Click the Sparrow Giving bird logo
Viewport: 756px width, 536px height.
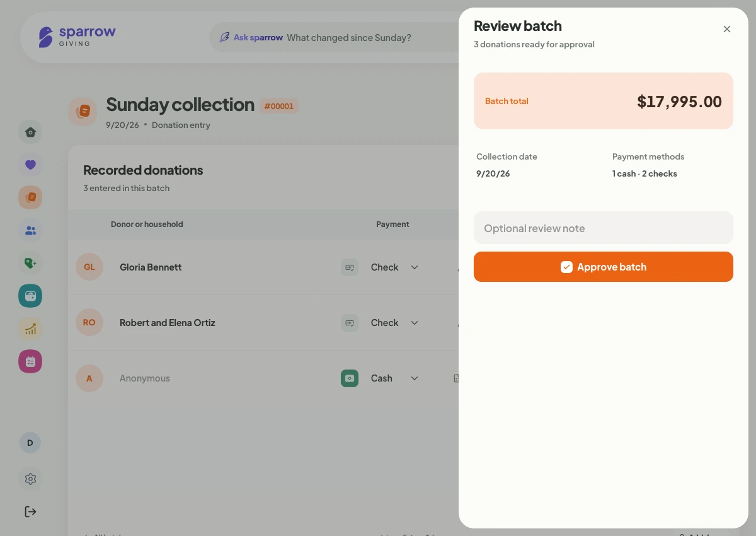[x=45, y=37]
